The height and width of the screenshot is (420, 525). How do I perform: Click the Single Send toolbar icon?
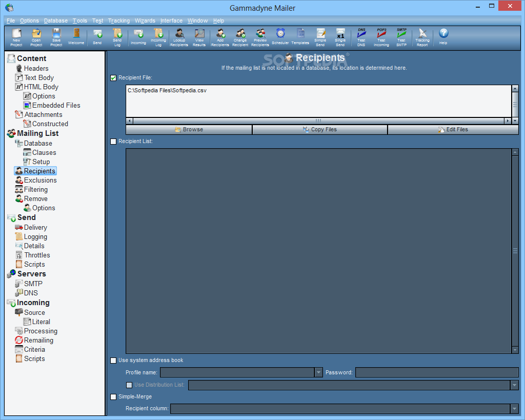coord(340,37)
